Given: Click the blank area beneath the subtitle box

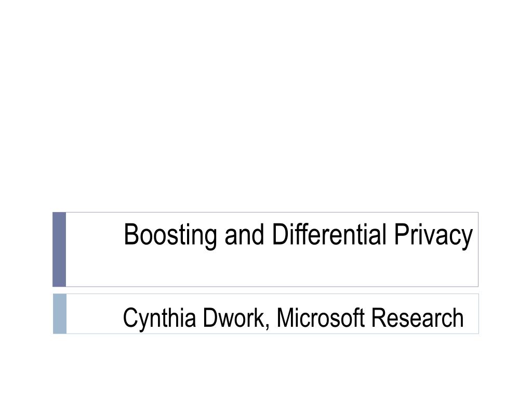Looking at the screenshot, I should [266, 366].
